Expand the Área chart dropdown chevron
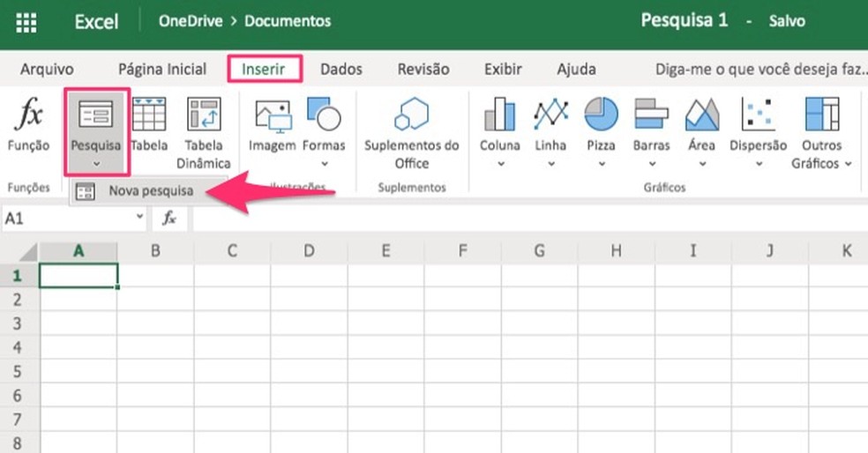Viewport: 868px width, 453px height. pyautogui.click(x=702, y=164)
